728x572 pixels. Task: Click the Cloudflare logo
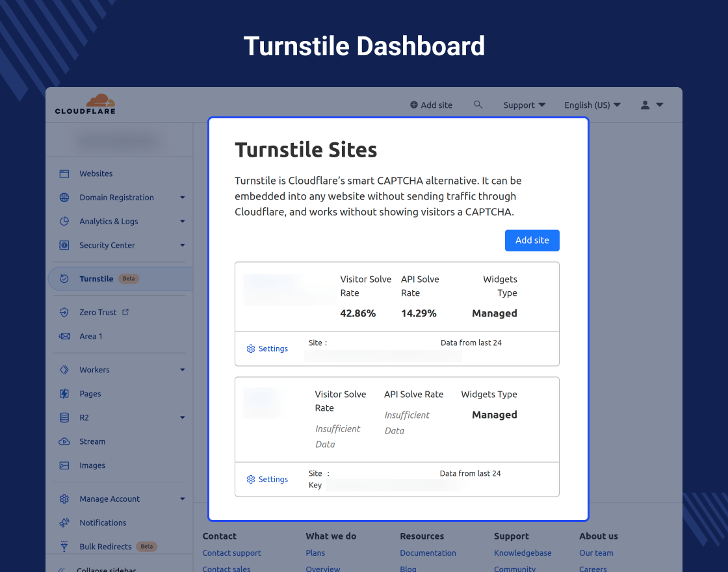(x=85, y=104)
